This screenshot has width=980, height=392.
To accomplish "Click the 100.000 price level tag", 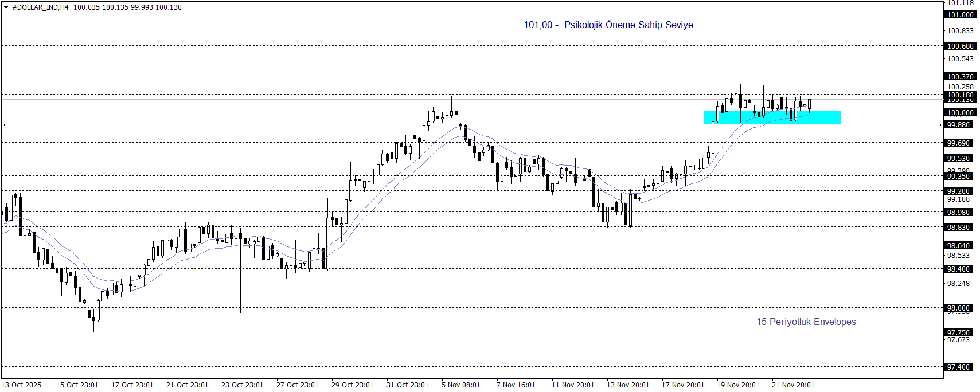I will [x=959, y=113].
